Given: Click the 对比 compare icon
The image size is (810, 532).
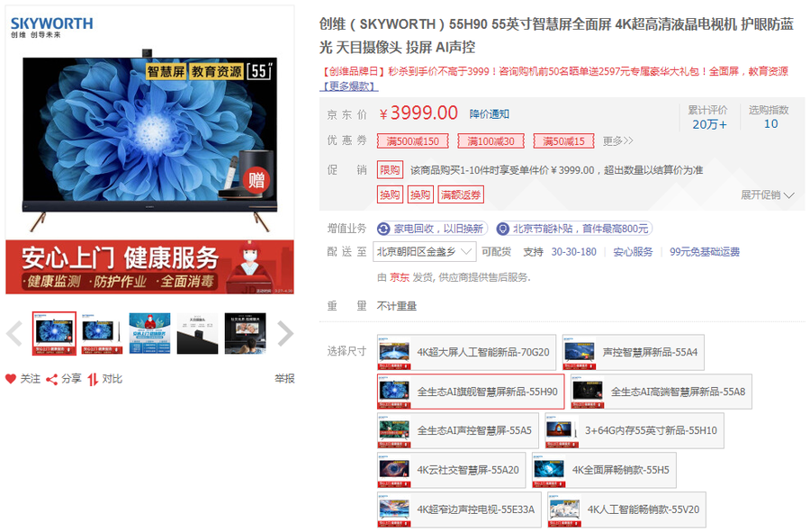Looking at the screenshot, I should click(93, 379).
